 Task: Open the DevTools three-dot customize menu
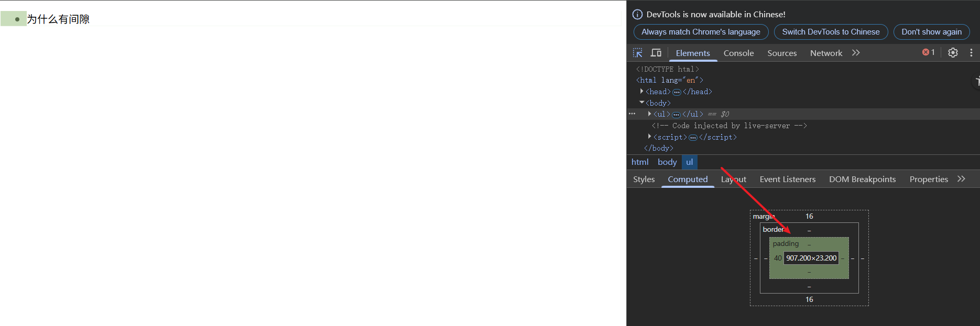(x=971, y=53)
